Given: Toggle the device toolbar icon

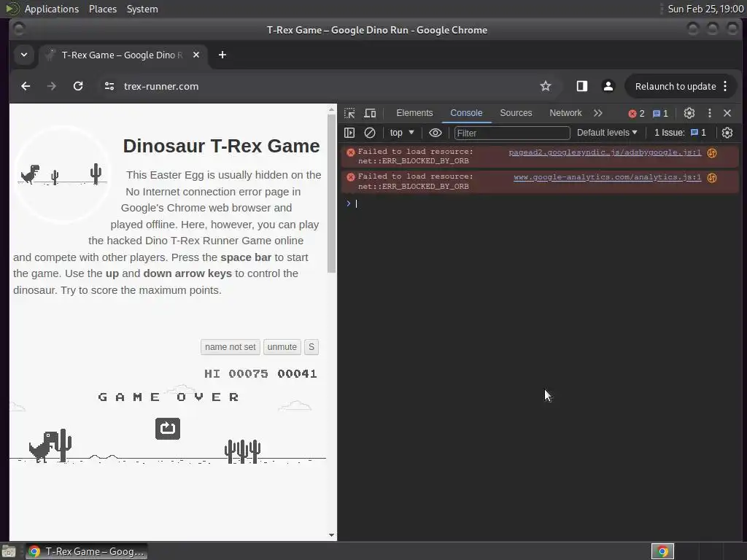Looking at the screenshot, I should pos(370,113).
